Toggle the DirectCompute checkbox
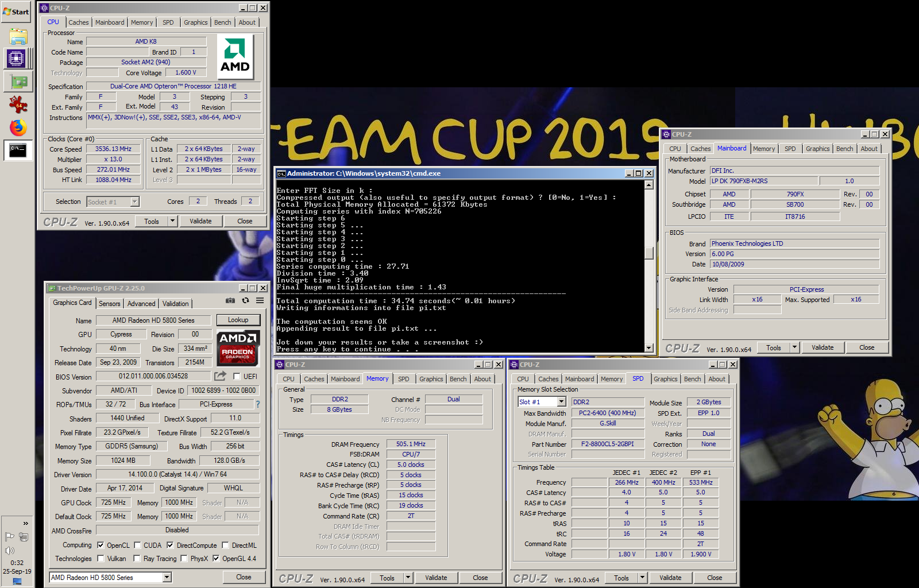 point(170,546)
